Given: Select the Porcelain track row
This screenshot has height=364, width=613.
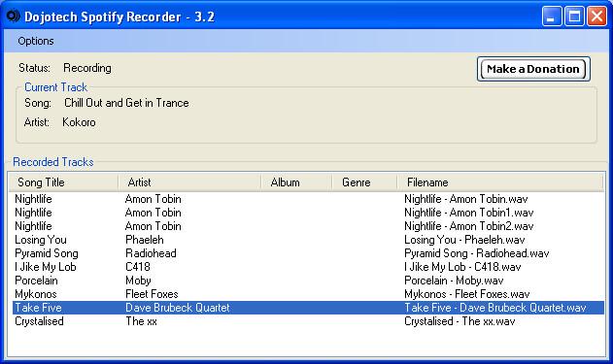Looking at the screenshot, I should (308, 281).
